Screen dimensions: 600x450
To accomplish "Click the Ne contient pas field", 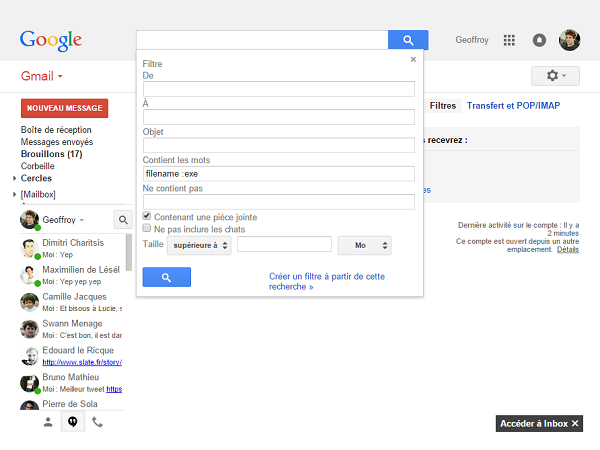I will point(279,202).
